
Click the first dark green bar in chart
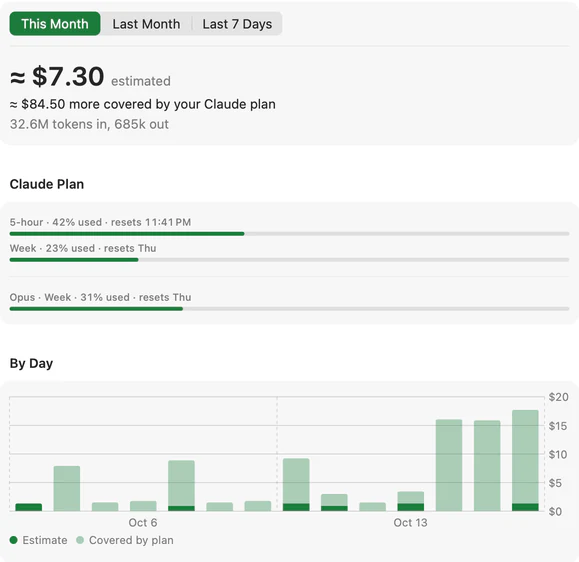coord(28,507)
